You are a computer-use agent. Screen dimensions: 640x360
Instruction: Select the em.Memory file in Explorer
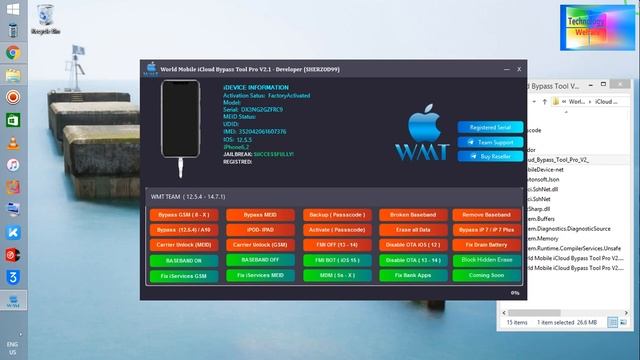click(542, 238)
